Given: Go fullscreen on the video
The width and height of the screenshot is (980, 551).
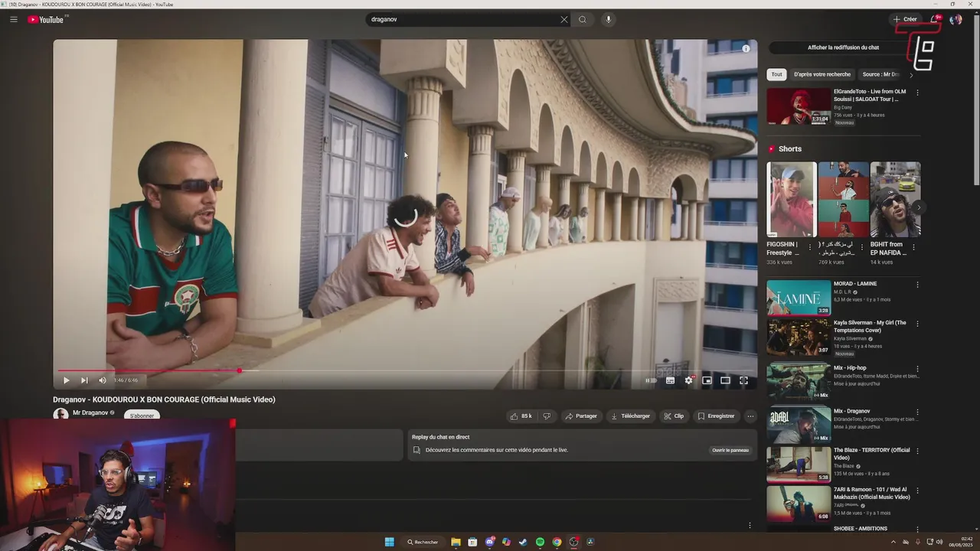Looking at the screenshot, I should pyautogui.click(x=743, y=380).
